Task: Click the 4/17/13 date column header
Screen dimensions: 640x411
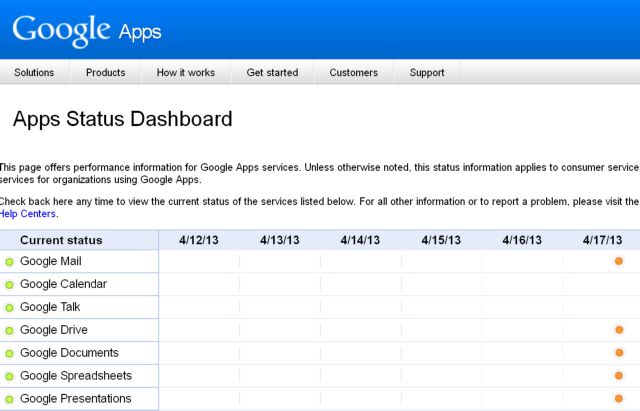Action: (602, 240)
